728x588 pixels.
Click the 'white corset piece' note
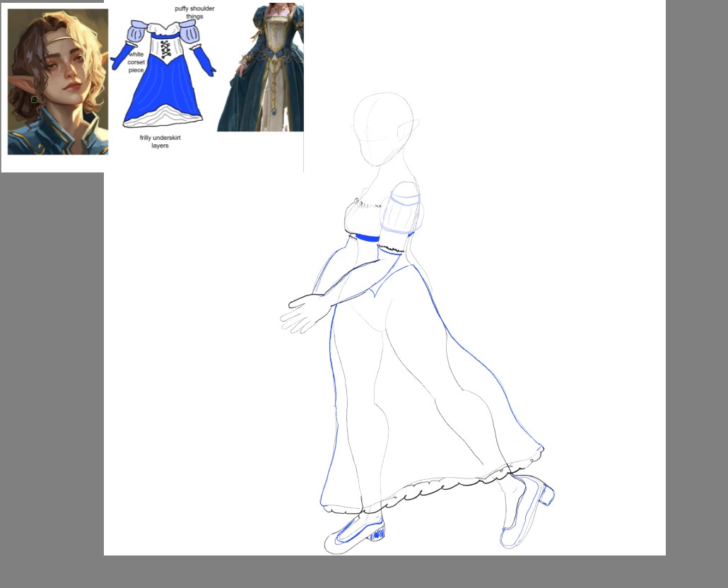(136, 62)
